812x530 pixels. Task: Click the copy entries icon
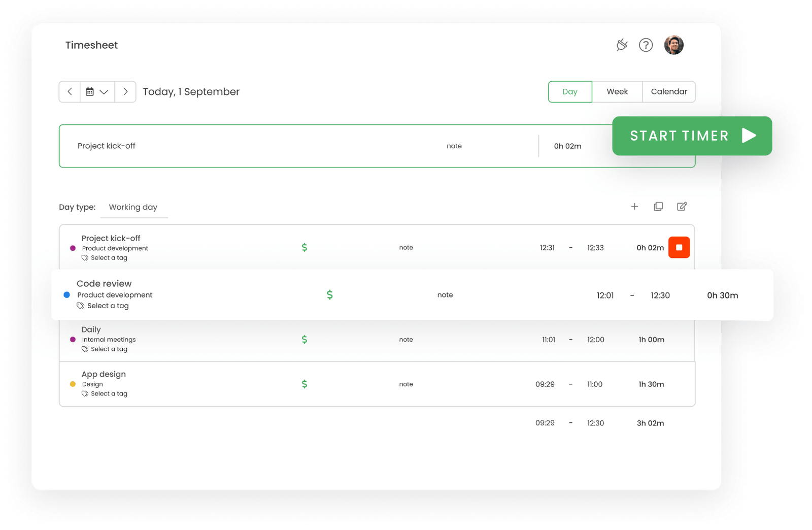[x=658, y=207]
